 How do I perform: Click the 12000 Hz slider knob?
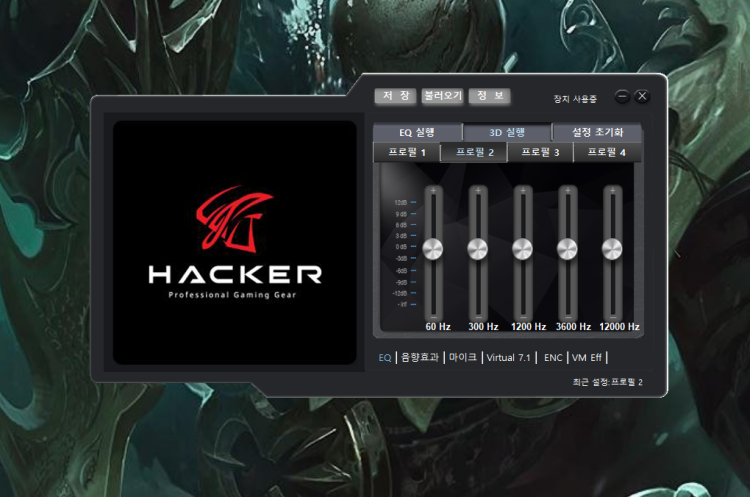[612, 249]
